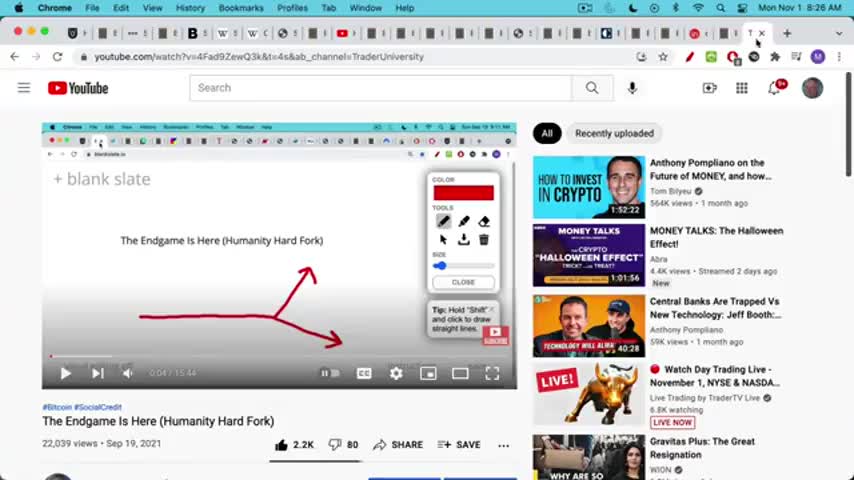This screenshot has width=854, height=480.
Task: Open the History menu in menu bar
Action: coord(190,8)
